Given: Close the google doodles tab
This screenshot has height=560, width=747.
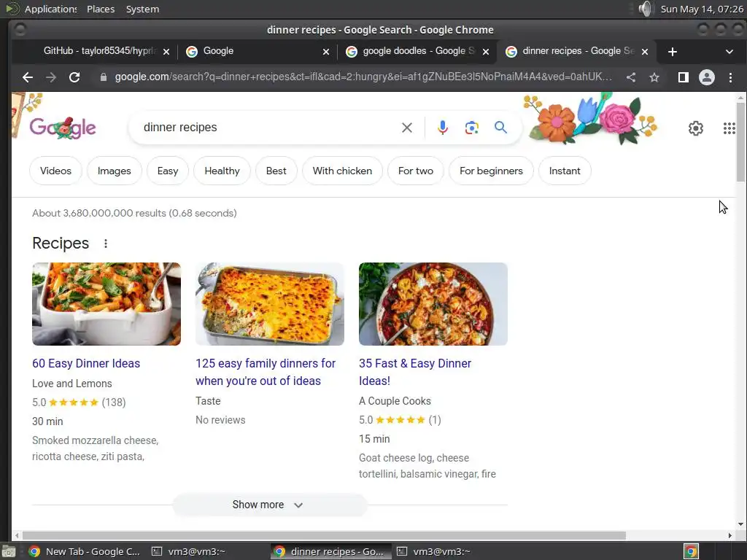Looking at the screenshot, I should (485, 52).
